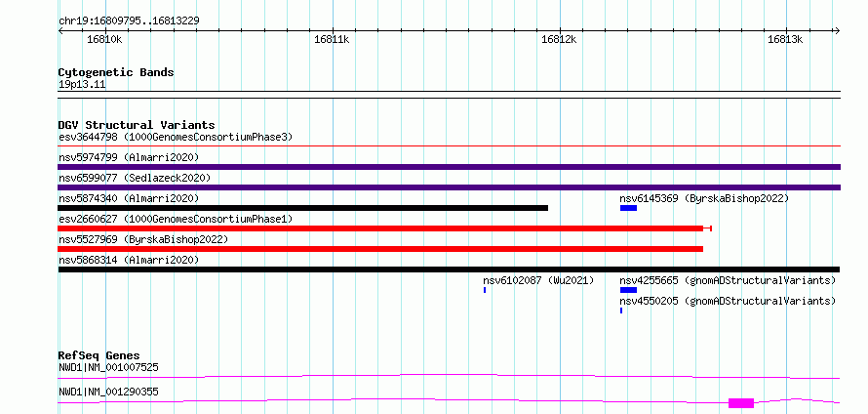
Task: Click the small blue mark under nsv6102087
Action: [x=485, y=290]
